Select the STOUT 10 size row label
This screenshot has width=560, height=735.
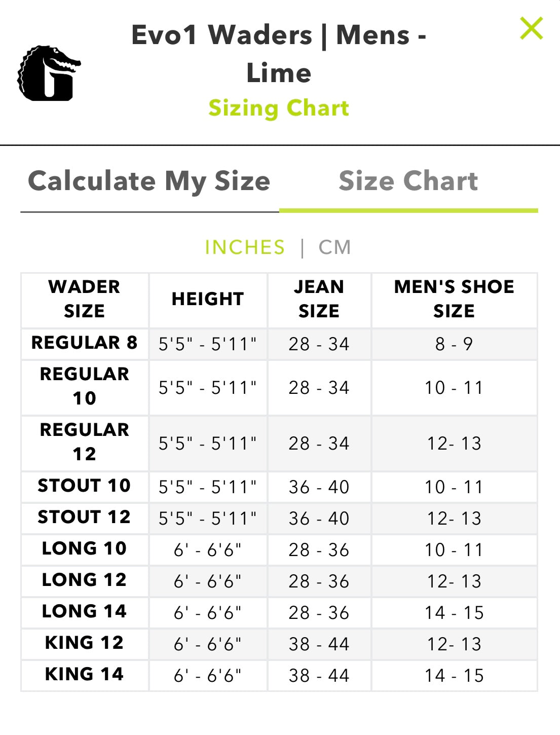[x=85, y=486]
